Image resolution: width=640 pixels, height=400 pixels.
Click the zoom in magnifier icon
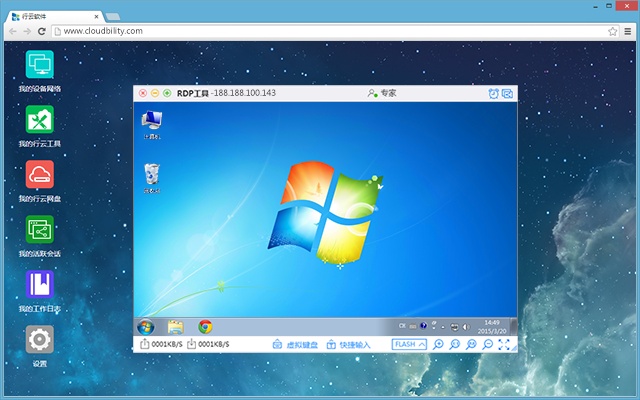click(438, 344)
